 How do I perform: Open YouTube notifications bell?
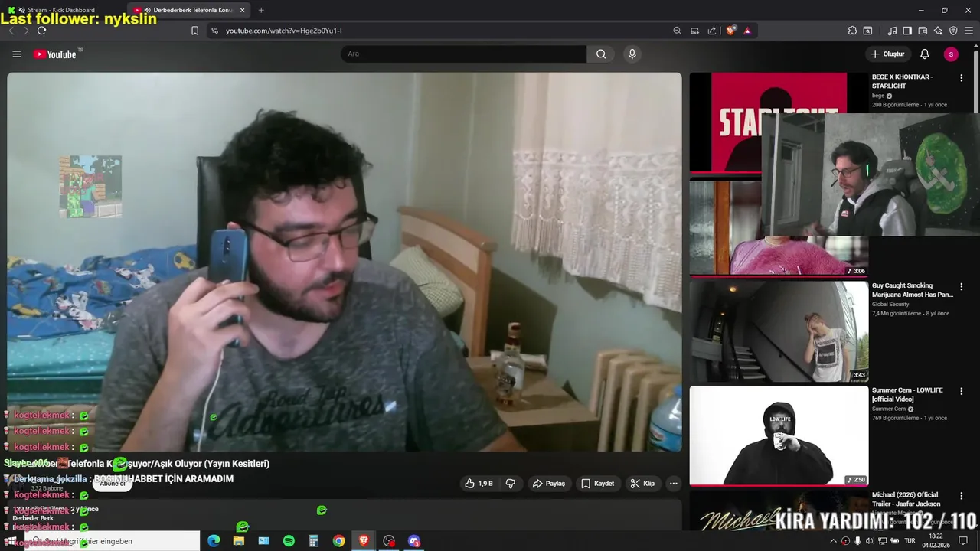click(x=924, y=54)
